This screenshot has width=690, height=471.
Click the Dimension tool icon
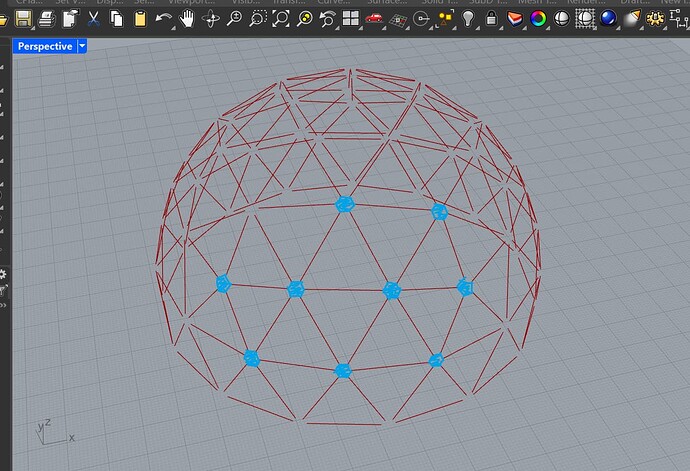pyautogui.click(x=679, y=19)
